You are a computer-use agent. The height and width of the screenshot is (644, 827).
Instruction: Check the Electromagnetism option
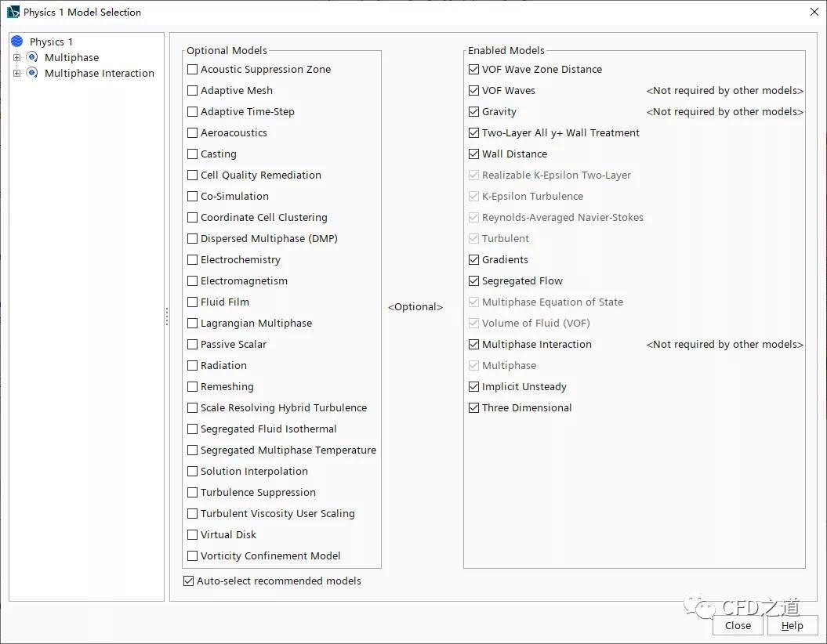coord(193,281)
